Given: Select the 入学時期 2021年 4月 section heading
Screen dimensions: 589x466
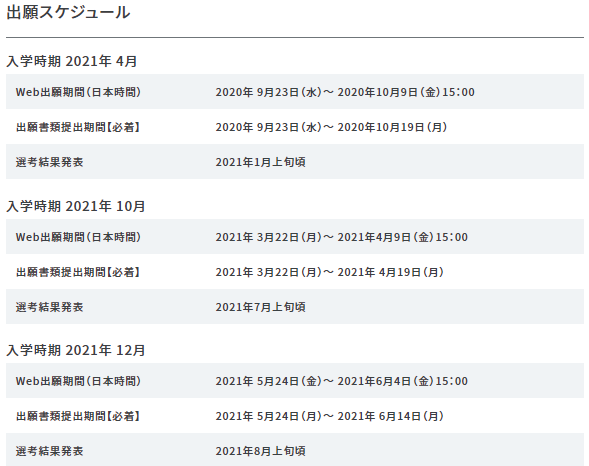Looking at the screenshot, I should (71, 61).
